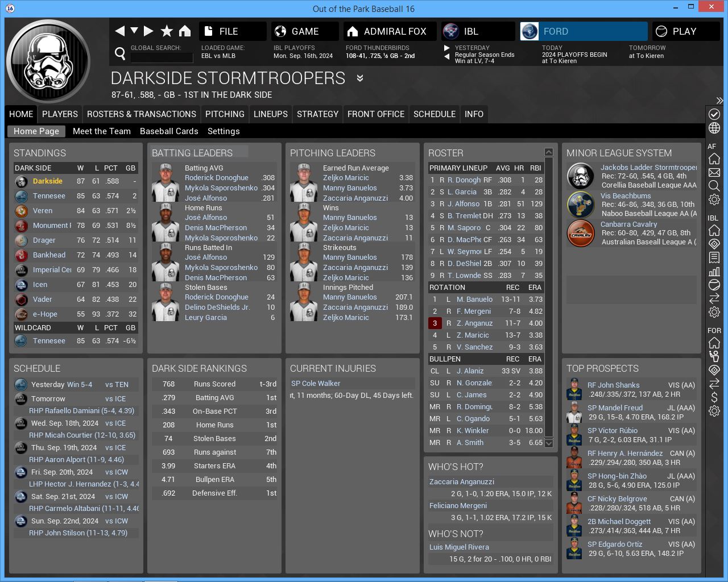This screenshot has height=582, width=728.
Task: Go back using the left navigation arrow
Action: [x=120, y=31]
